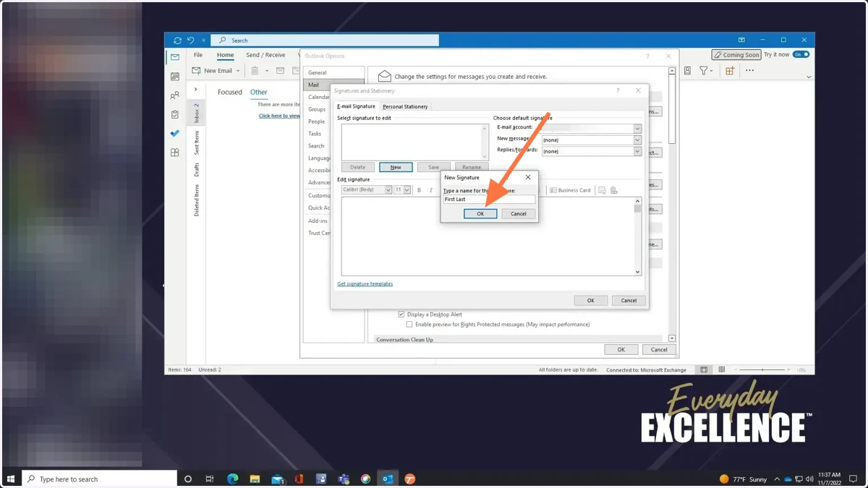Switch to the Personal Stationery tab
Screen dimensions: 868x488
coord(405,106)
